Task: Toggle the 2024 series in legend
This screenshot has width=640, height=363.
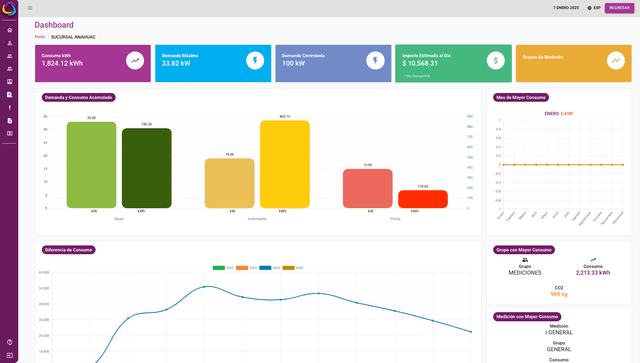Action: click(270, 268)
